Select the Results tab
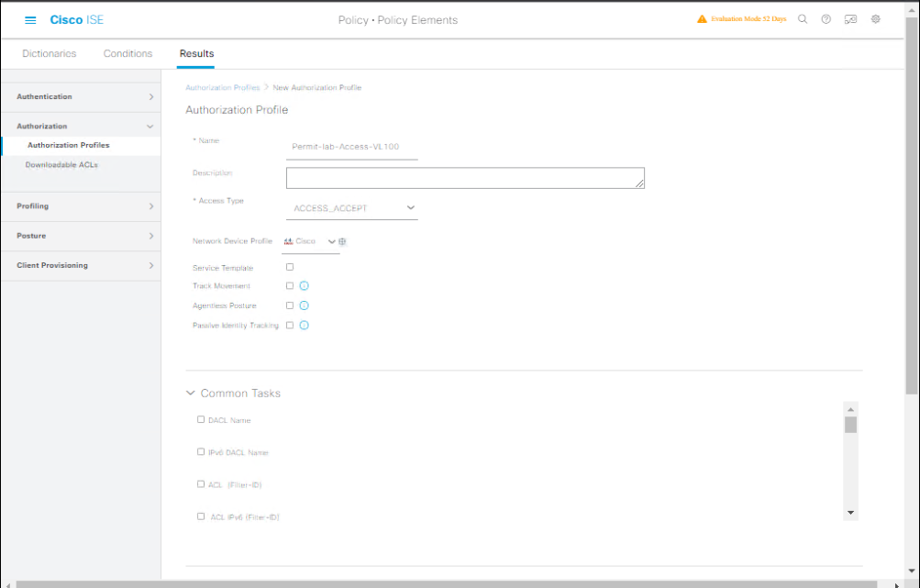The image size is (920, 588). tap(196, 53)
